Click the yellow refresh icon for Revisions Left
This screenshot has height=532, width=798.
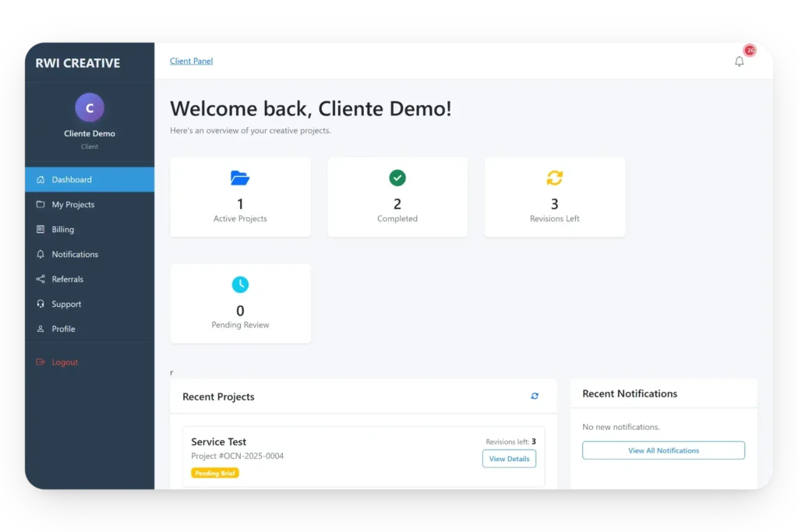pos(554,178)
